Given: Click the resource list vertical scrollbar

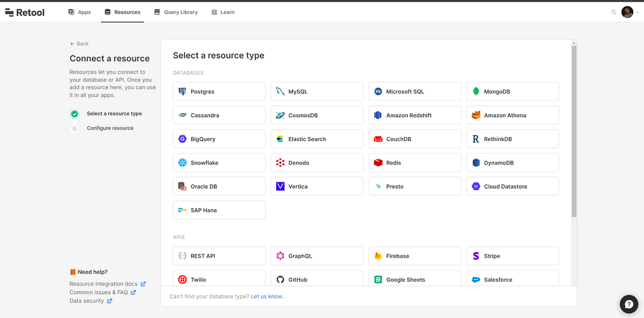Looking at the screenshot, I should coord(574,131).
